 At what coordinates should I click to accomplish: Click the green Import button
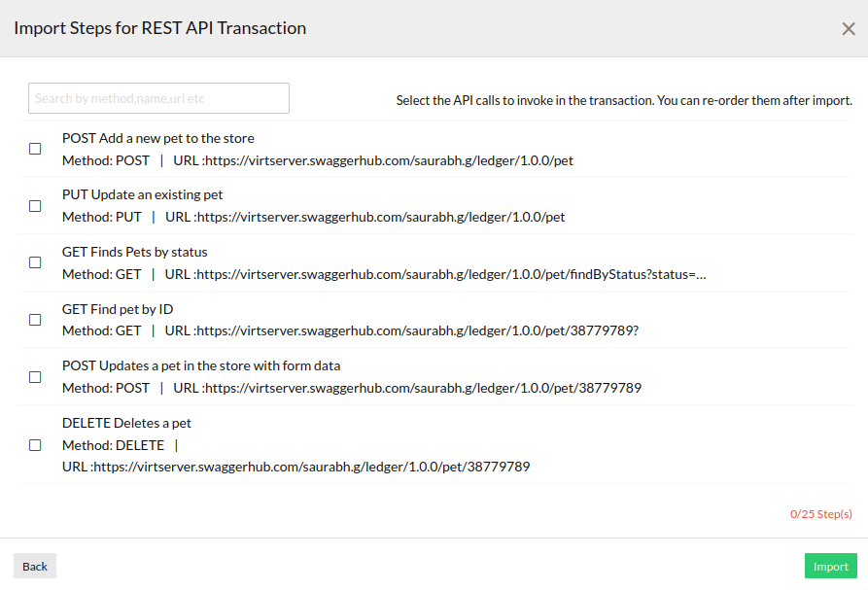tap(831, 566)
